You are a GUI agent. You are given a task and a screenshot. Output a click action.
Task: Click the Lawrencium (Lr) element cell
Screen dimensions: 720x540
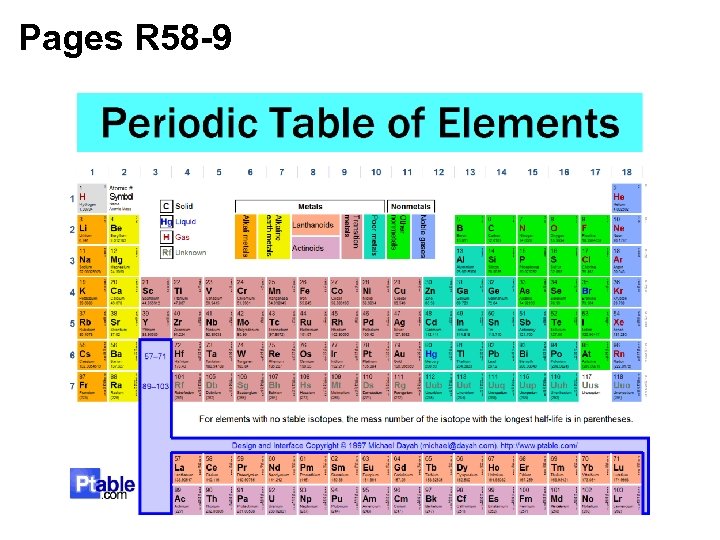(x=626, y=500)
